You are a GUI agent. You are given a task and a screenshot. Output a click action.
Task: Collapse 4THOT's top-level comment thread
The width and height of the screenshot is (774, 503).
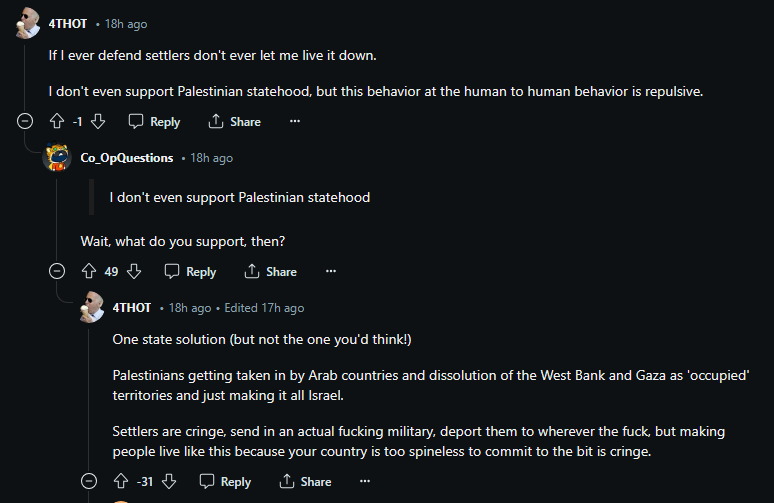point(26,122)
